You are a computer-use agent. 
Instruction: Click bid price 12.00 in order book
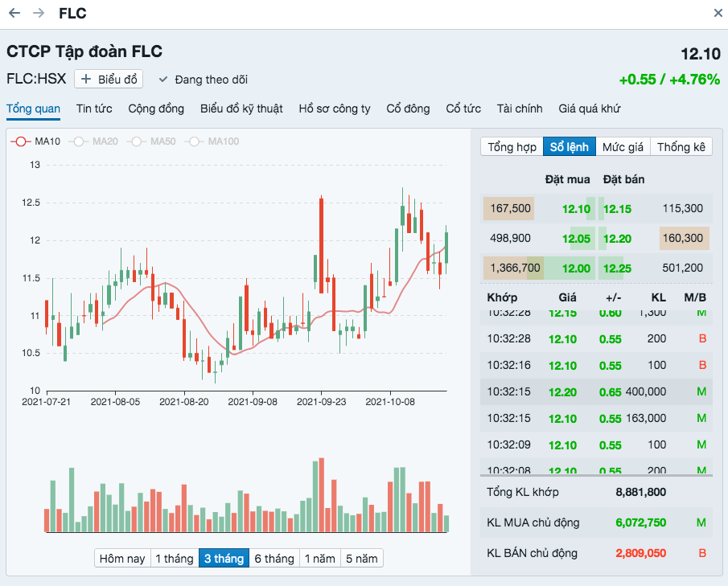coord(576,268)
